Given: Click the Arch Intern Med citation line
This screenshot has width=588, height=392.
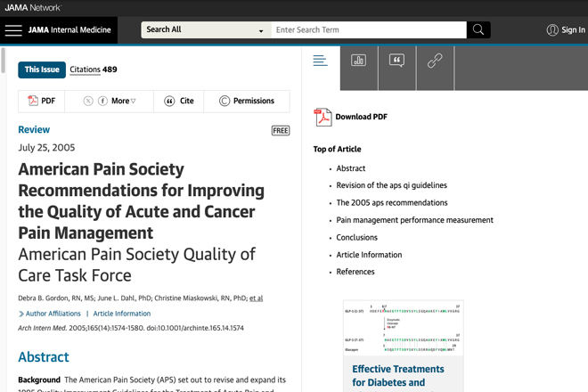Looking at the screenshot, I should click(131, 328).
